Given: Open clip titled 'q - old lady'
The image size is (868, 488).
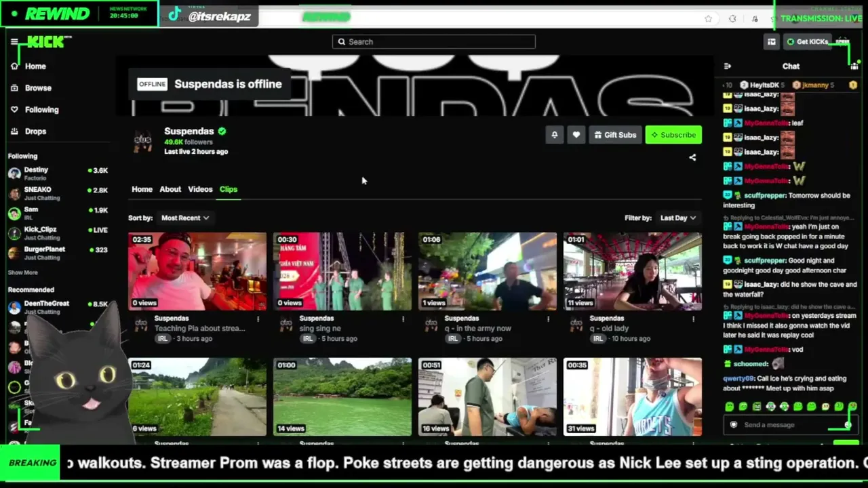Looking at the screenshot, I should click(610, 329).
